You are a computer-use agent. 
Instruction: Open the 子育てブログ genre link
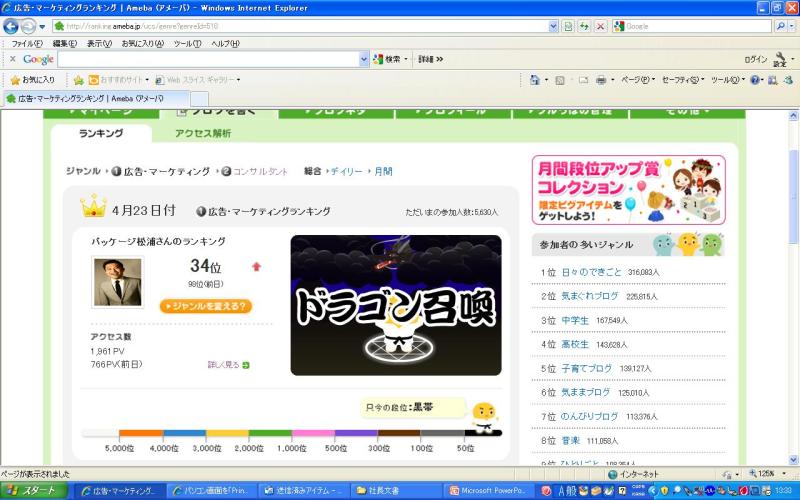(x=587, y=368)
